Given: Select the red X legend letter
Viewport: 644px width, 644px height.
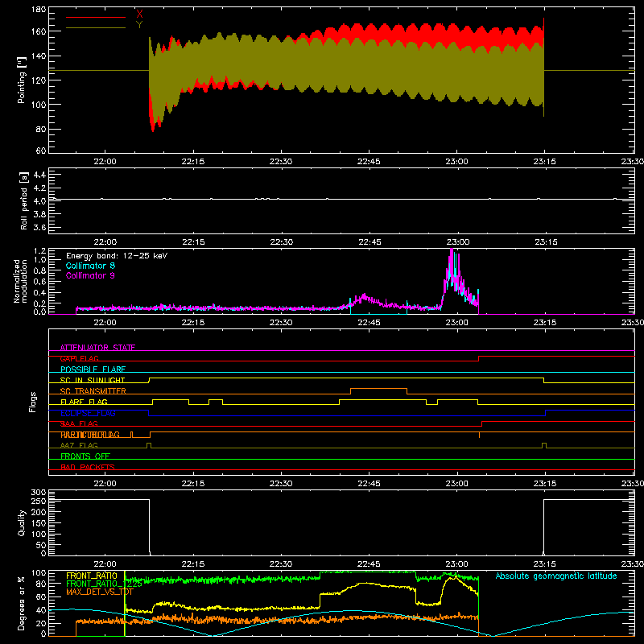Looking at the screenshot, I should [139, 14].
